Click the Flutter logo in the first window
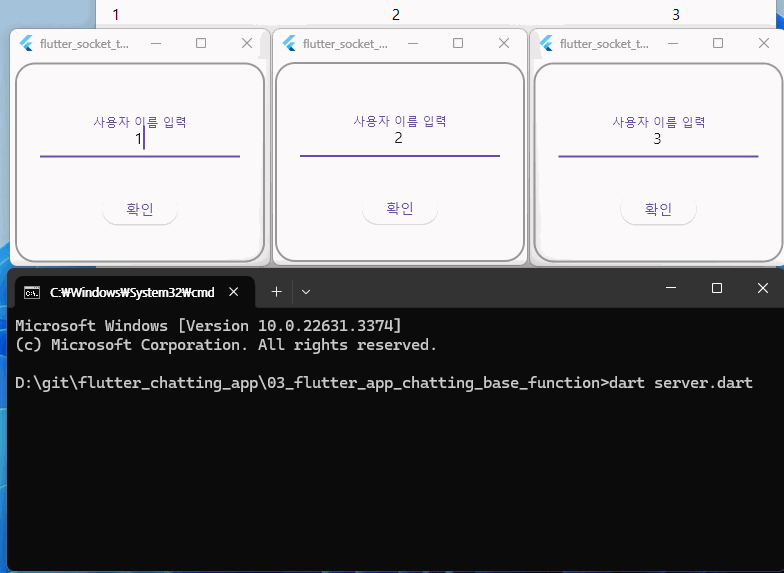 tap(26, 44)
